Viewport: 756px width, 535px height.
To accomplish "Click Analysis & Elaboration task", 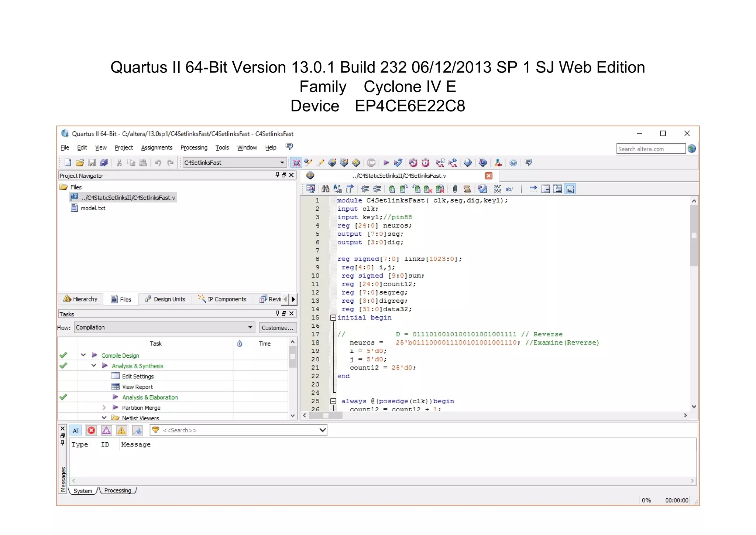I will coord(150,397).
